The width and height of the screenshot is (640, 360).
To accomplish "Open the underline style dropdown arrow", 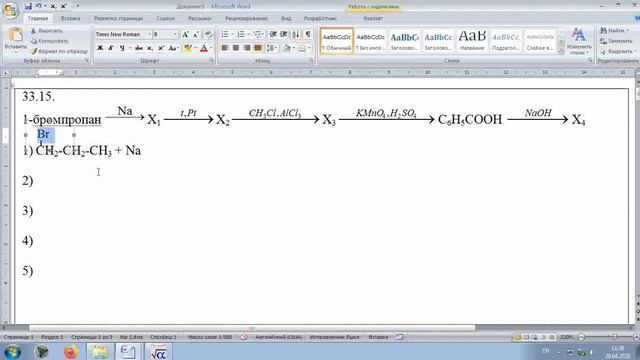I will click(x=129, y=48).
